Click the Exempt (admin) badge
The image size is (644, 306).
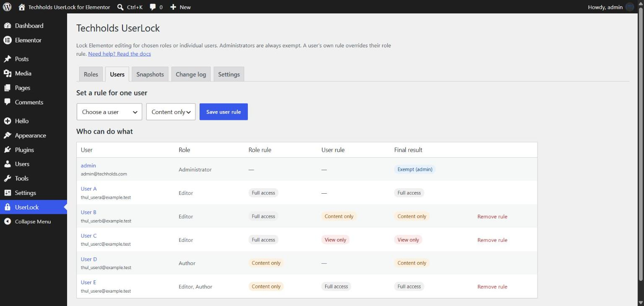click(415, 169)
